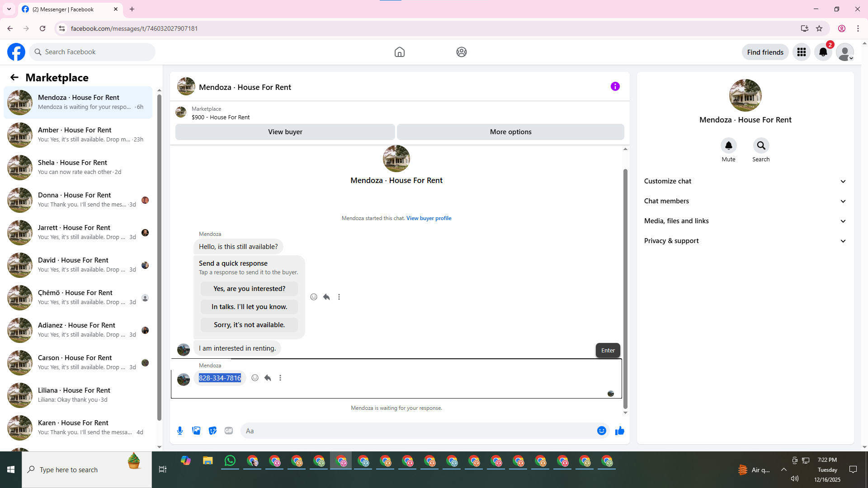Open the Liliana · House For Rent chat
The image size is (868, 488).
[78, 395]
